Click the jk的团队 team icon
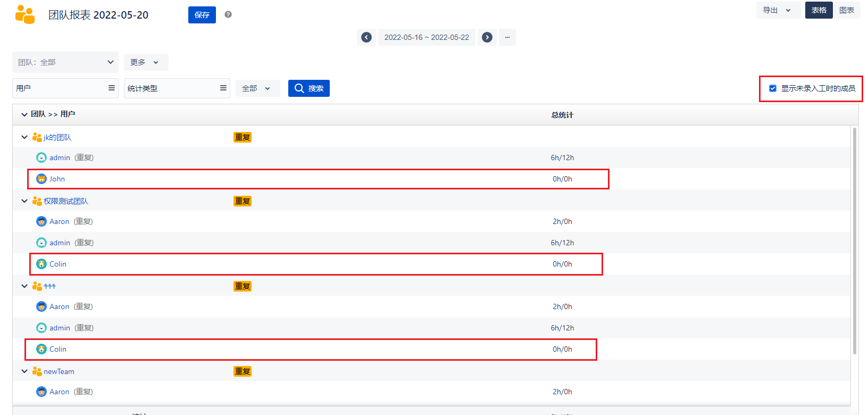868x415 pixels. pyautogui.click(x=37, y=137)
